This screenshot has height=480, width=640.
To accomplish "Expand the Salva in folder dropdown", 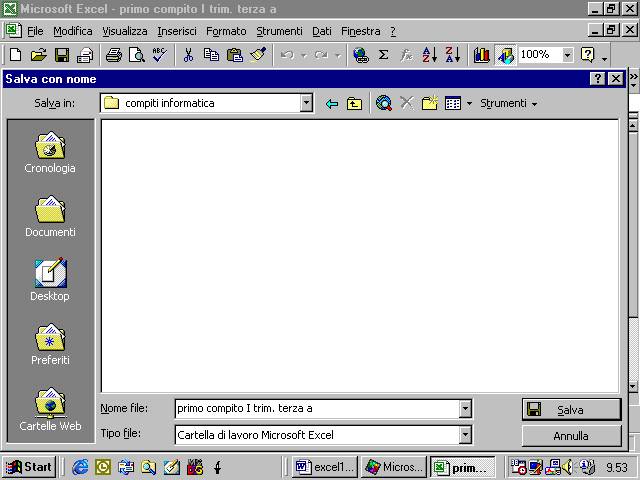I will [306, 103].
